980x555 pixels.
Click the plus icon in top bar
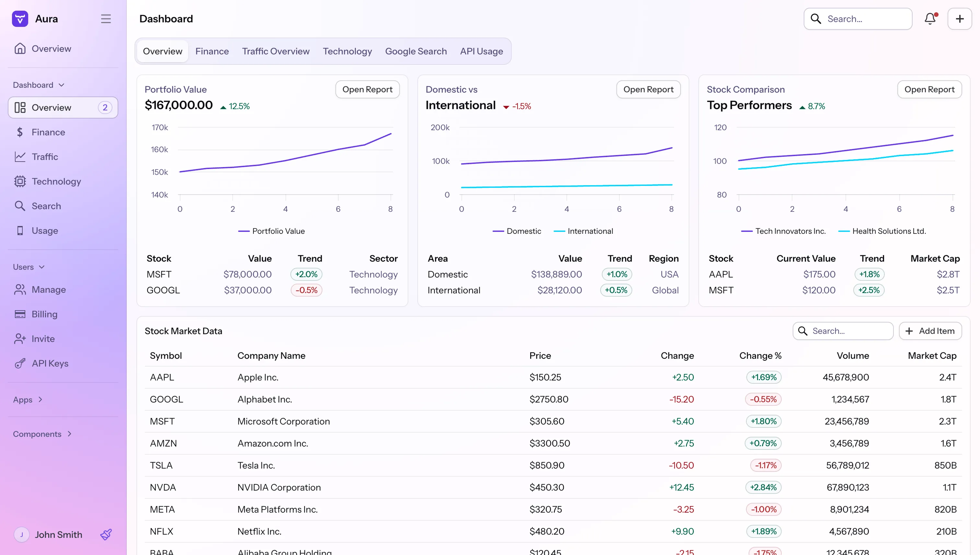(x=959, y=19)
